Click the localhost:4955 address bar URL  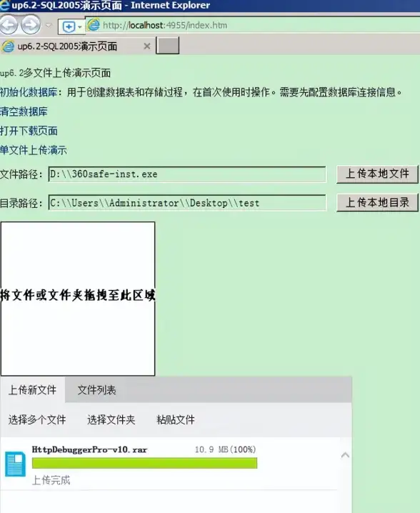pyautogui.click(x=165, y=25)
